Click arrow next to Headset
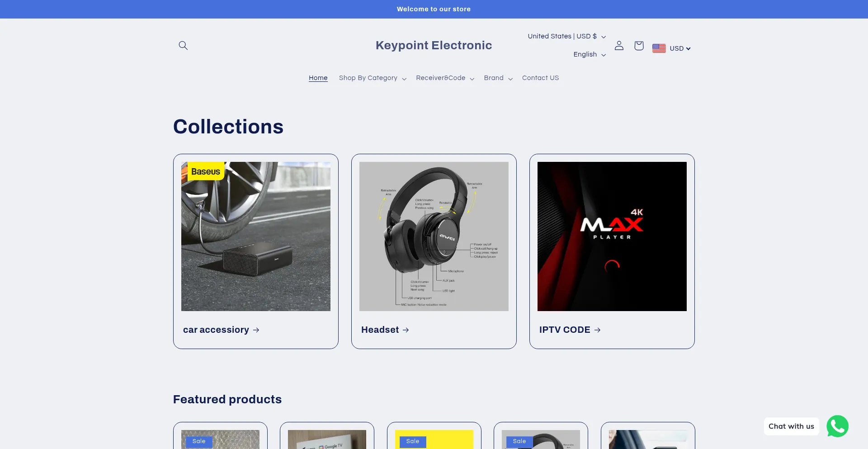The width and height of the screenshot is (868, 449). (406, 330)
